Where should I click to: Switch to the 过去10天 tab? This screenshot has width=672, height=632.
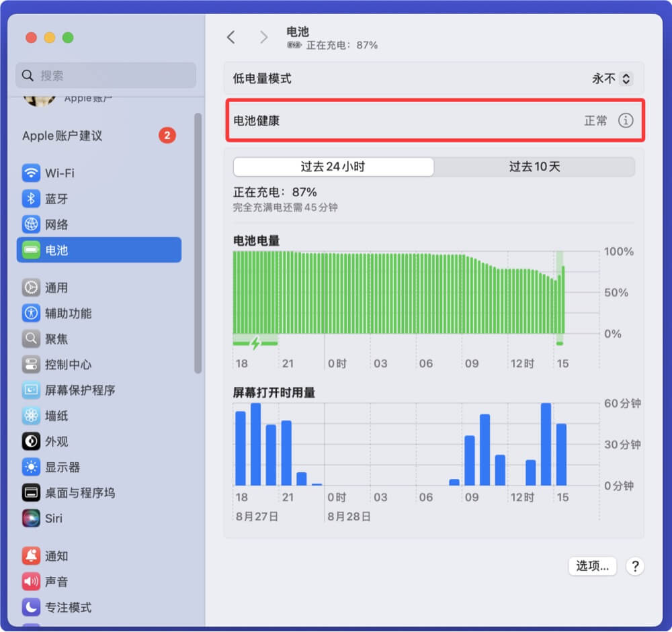pyautogui.click(x=534, y=167)
